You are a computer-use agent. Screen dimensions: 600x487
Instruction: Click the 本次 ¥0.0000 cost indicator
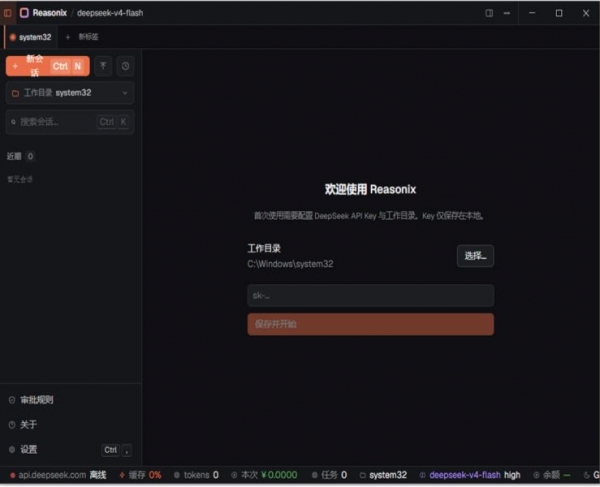pos(264,475)
